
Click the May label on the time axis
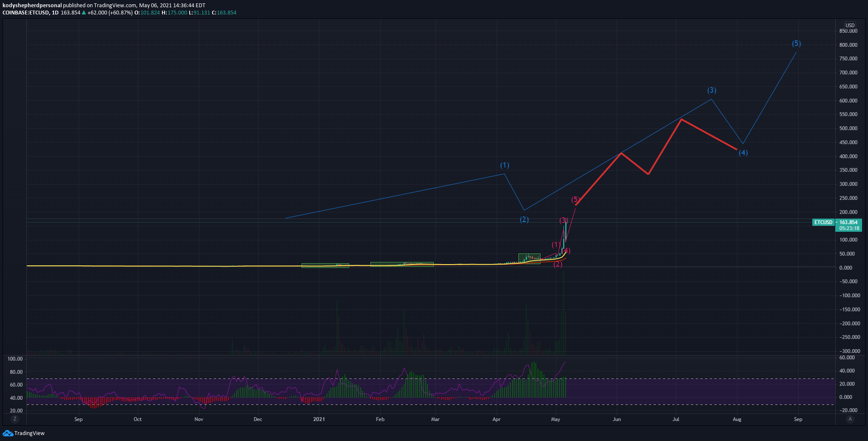click(x=555, y=419)
